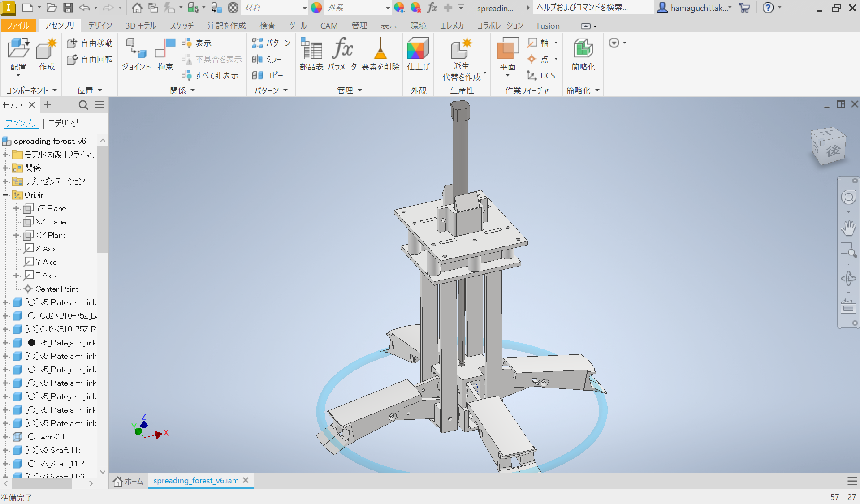Click the Place component (配置) icon
860x504 pixels.
[x=18, y=49]
